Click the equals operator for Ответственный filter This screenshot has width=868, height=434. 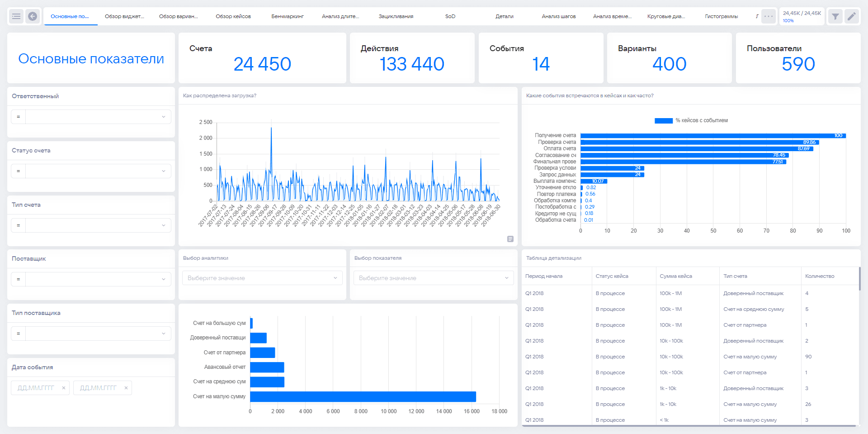[x=19, y=117]
